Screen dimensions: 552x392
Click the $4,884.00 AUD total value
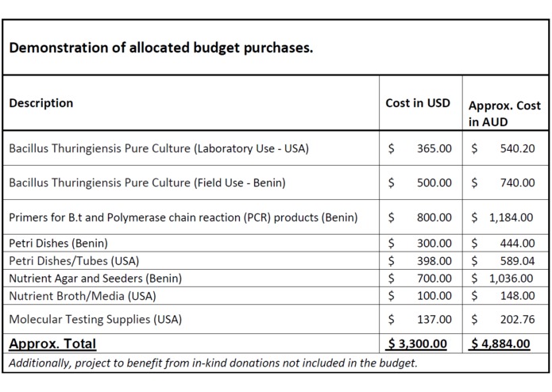(500, 344)
